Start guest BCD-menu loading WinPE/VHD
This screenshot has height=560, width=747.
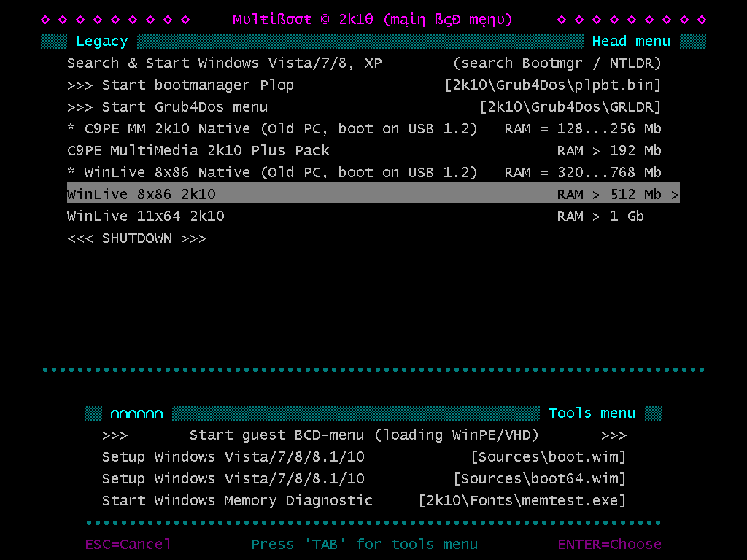tap(364, 435)
